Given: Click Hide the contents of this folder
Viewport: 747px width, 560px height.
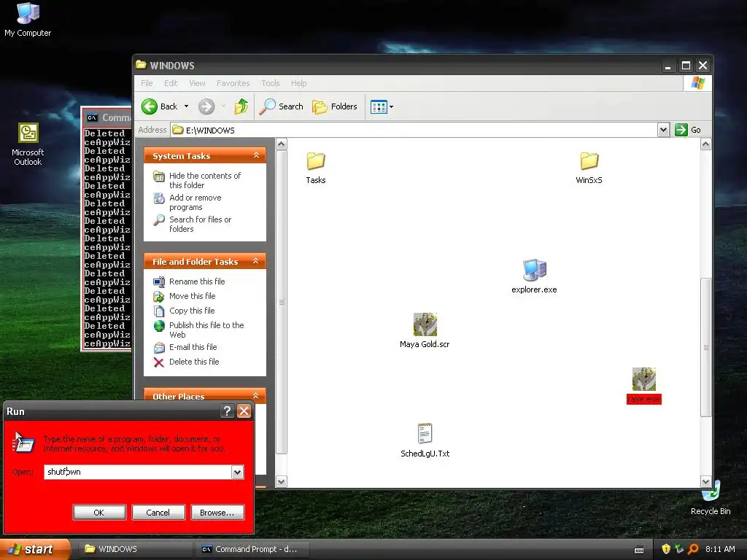Looking at the screenshot, I should [x=205, y=181].
